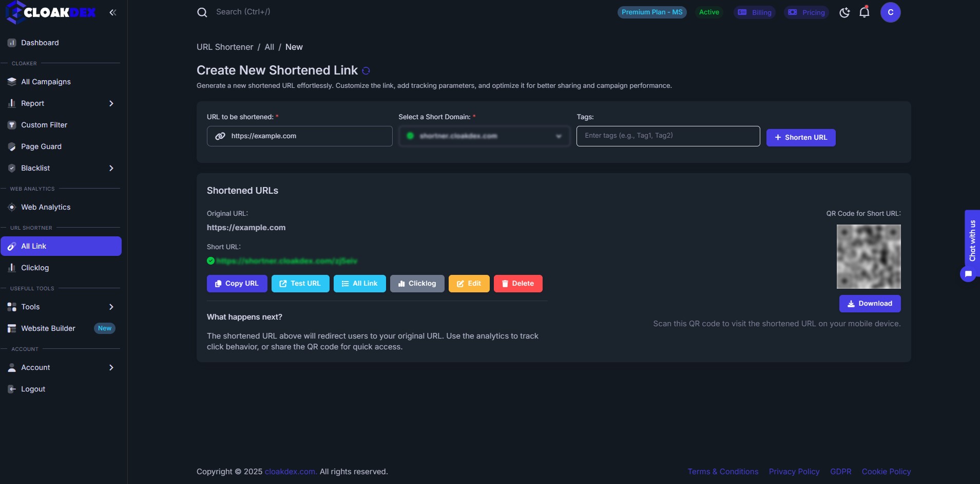Click the search magnifier icon
980x484 pixels.
(x=202, y=12)
